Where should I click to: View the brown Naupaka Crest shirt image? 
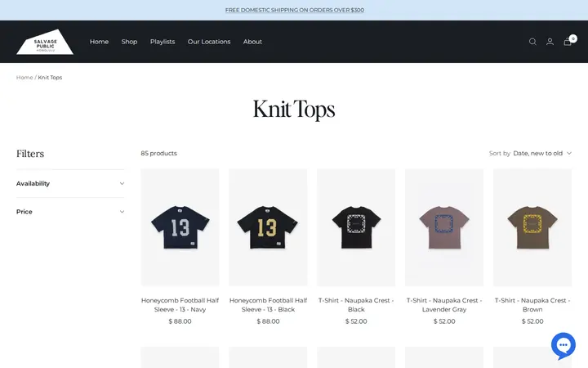pyautogui.click(x=532, y=227)
